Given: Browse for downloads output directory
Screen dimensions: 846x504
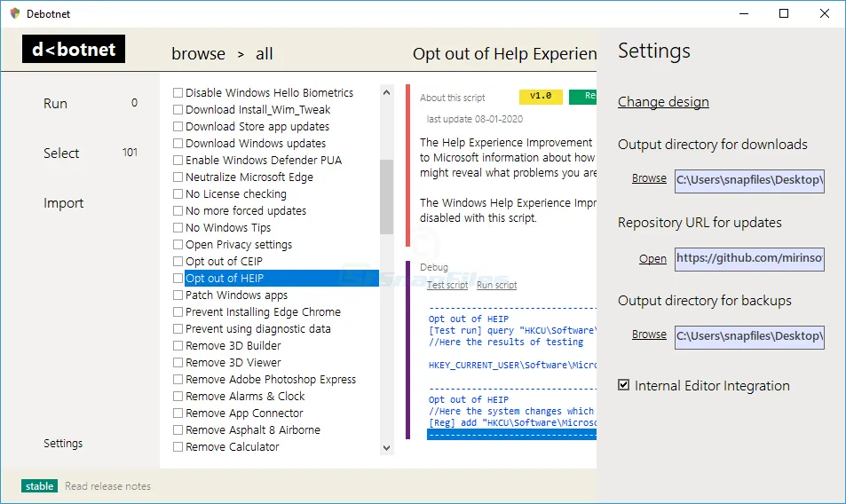Looking at the screenshot, I should [649, 178].
